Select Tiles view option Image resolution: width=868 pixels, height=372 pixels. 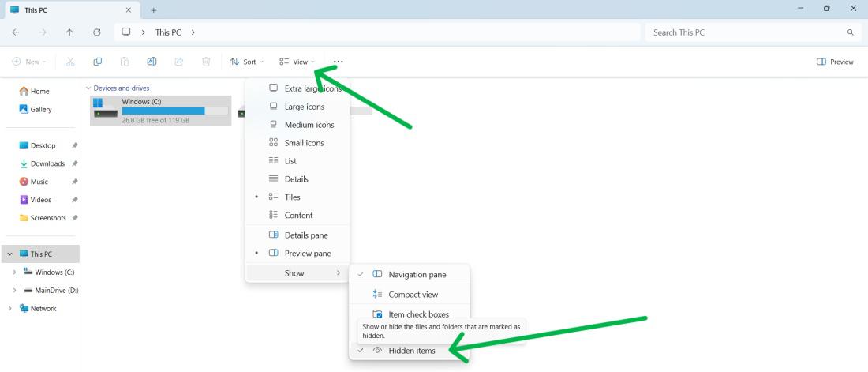tap(297, 197)
